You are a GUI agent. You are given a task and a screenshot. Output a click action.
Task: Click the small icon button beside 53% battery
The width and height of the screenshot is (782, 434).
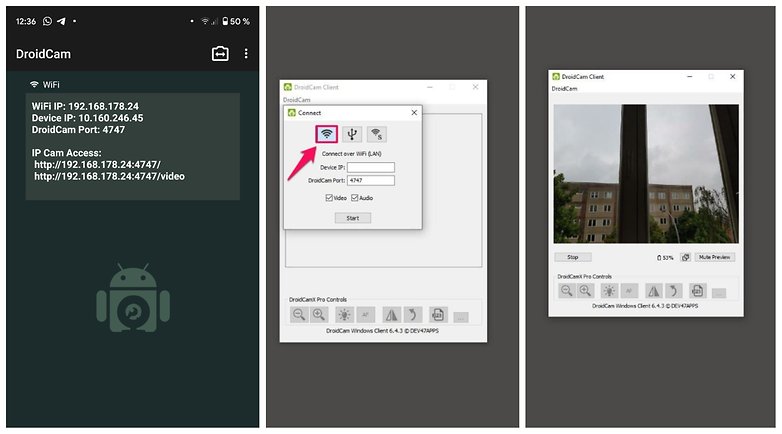pos(686,257)
